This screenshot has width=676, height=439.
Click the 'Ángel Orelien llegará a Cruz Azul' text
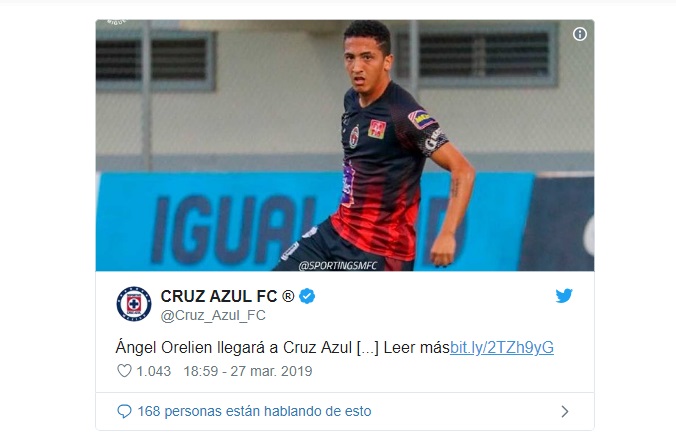[234, 348]
